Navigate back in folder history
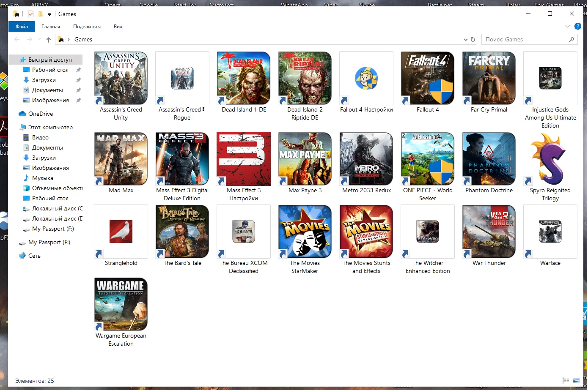Image resolution: width=588 pixels, height=390 pixels. point(17,39)
